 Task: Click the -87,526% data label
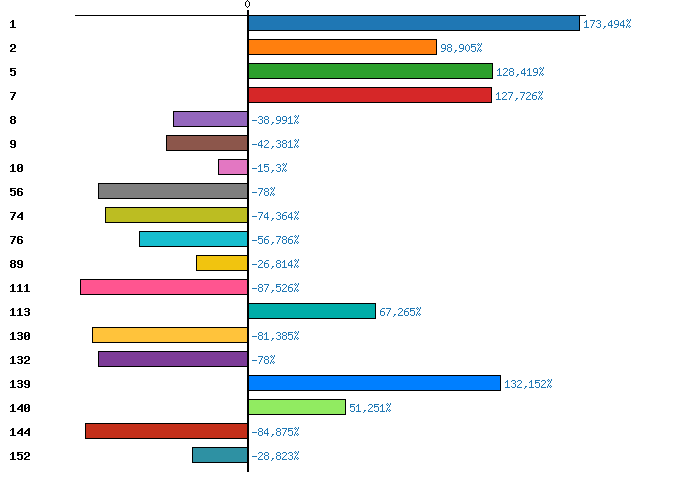pyautogui.click(x=275, y=288)
